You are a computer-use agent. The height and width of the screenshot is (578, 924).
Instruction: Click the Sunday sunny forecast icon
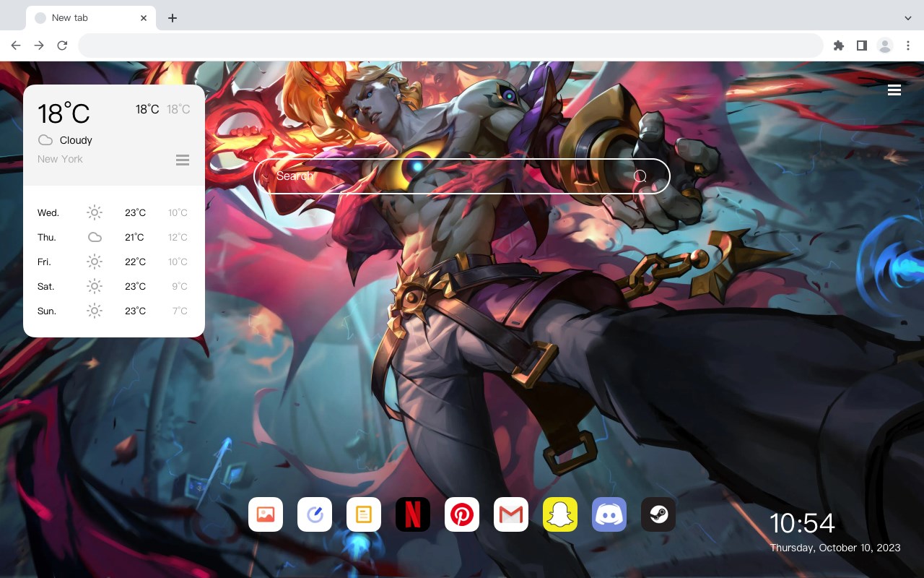tap(95, 311)
